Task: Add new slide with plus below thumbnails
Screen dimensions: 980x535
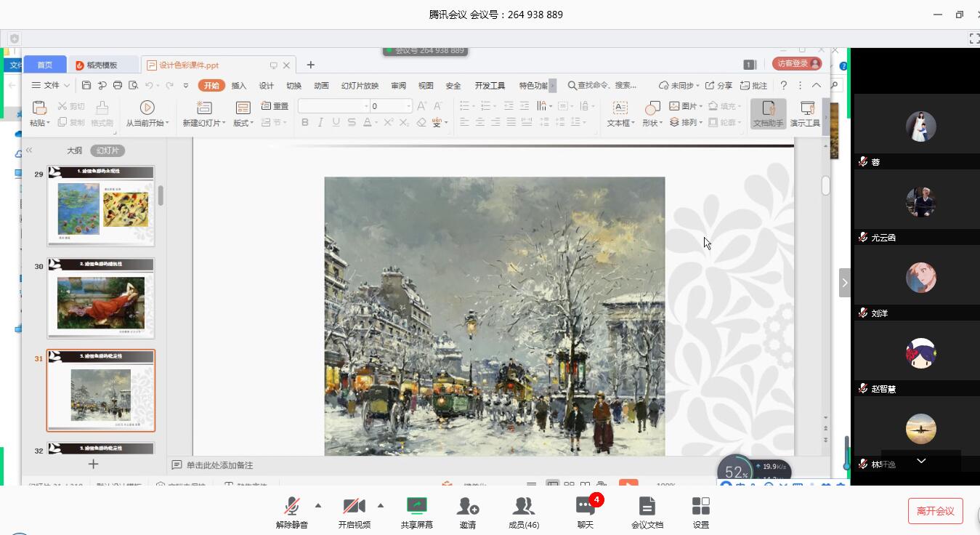Action: 93,464
